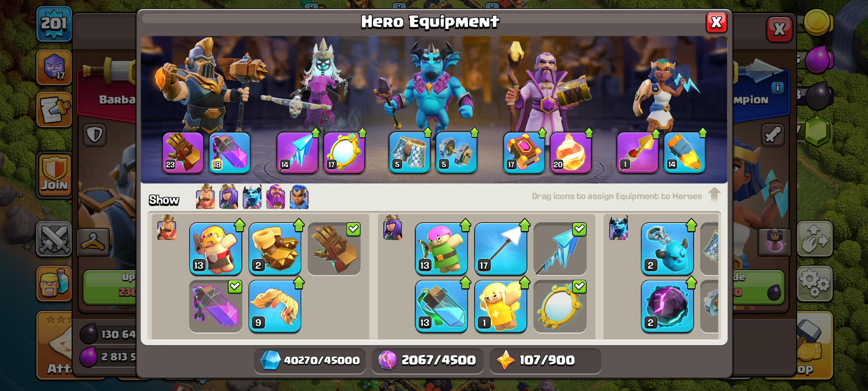Click the Join clan shield button
The image size is (868, 391).
[54, 175]
